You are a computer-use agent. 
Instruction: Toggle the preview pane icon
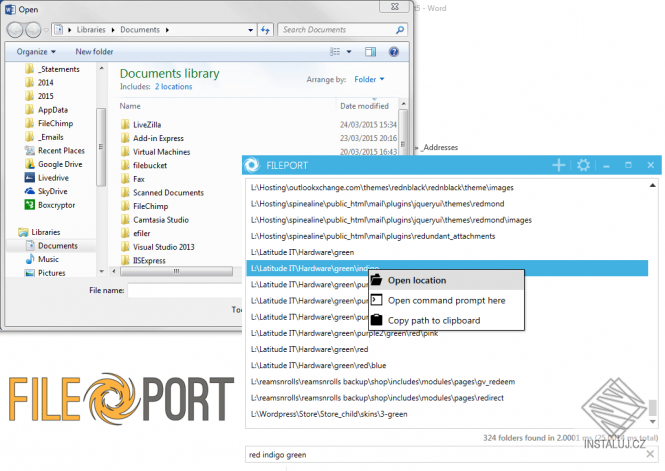pyautogui.click(x=370, y=52)
